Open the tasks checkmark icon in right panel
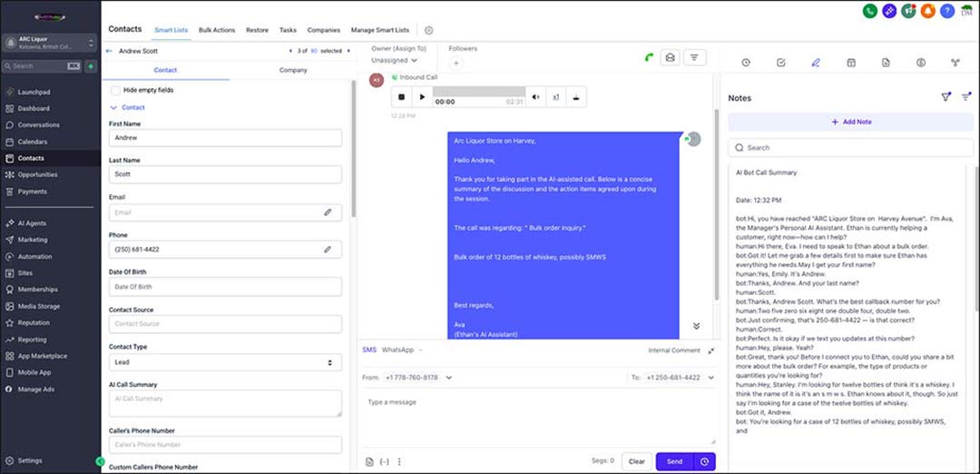This screenshot has height=474, width=980. coord(780,63)
